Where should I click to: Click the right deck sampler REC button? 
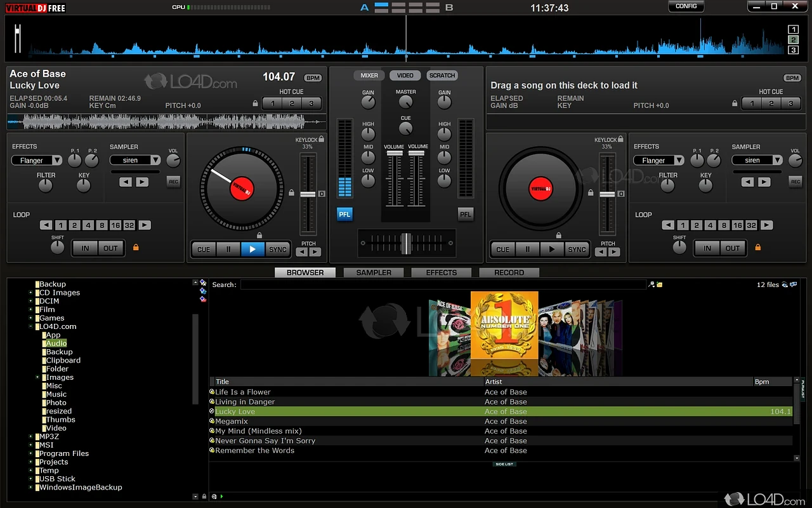796,182
